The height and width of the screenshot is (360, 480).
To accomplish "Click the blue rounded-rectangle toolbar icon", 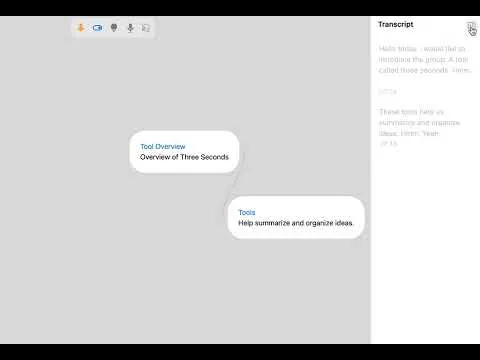I will click(97, 28).
